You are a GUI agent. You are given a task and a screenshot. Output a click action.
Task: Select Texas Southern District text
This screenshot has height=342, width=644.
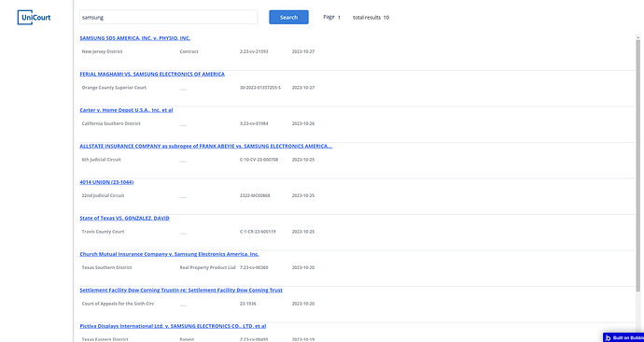click(x=106, y=267)
